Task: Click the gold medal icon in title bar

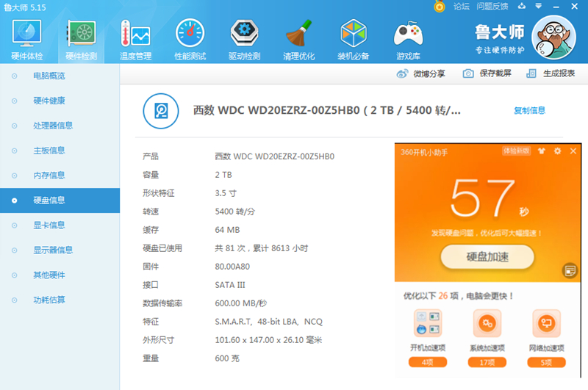Action: pyautogui.click(x=439, y=7)
